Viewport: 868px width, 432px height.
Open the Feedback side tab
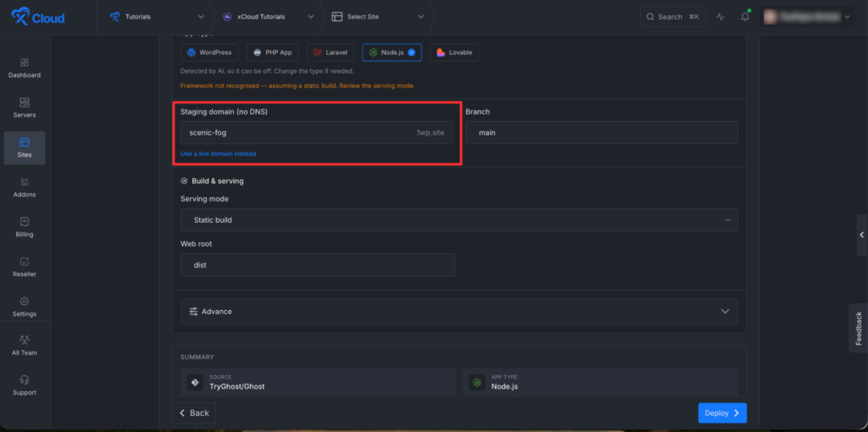click(x=858, y=328)
